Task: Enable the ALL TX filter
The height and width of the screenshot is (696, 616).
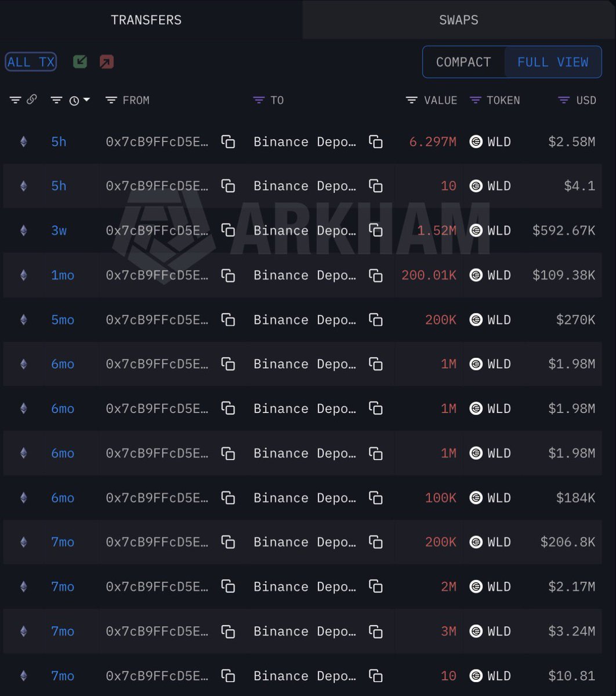Action: (x=31, y=61)
